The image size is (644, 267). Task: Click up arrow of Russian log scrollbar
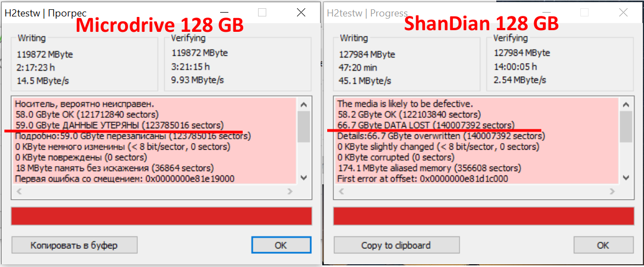pos(304,104)
